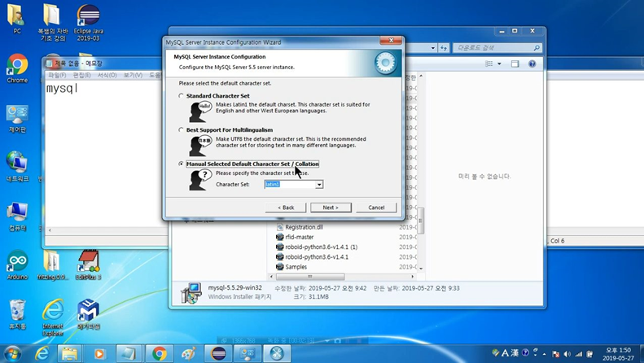Image resolution: width=644 pixels, height=363 pixels.
Task: Click the latin1 character set field
Action: (290, 185)
